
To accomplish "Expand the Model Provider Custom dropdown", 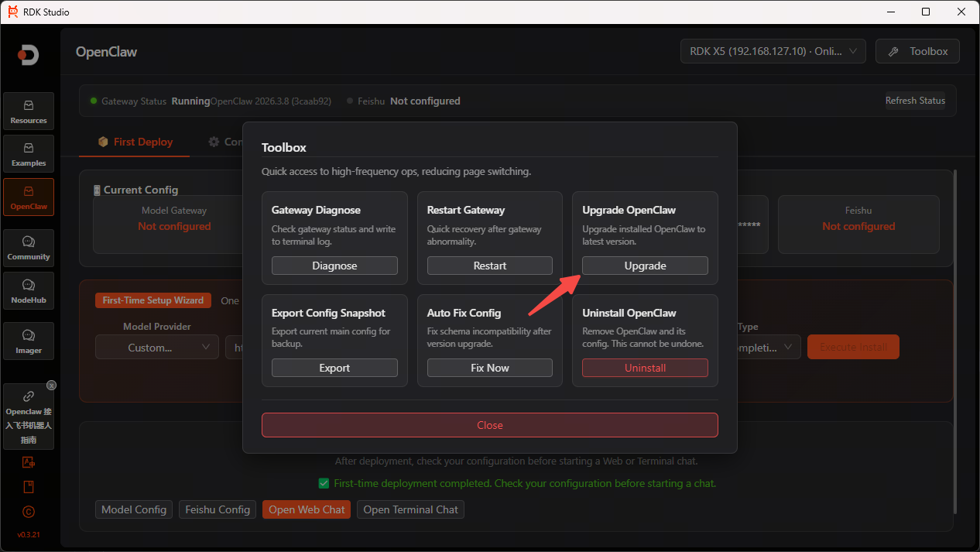I will (x=157, y=348).
